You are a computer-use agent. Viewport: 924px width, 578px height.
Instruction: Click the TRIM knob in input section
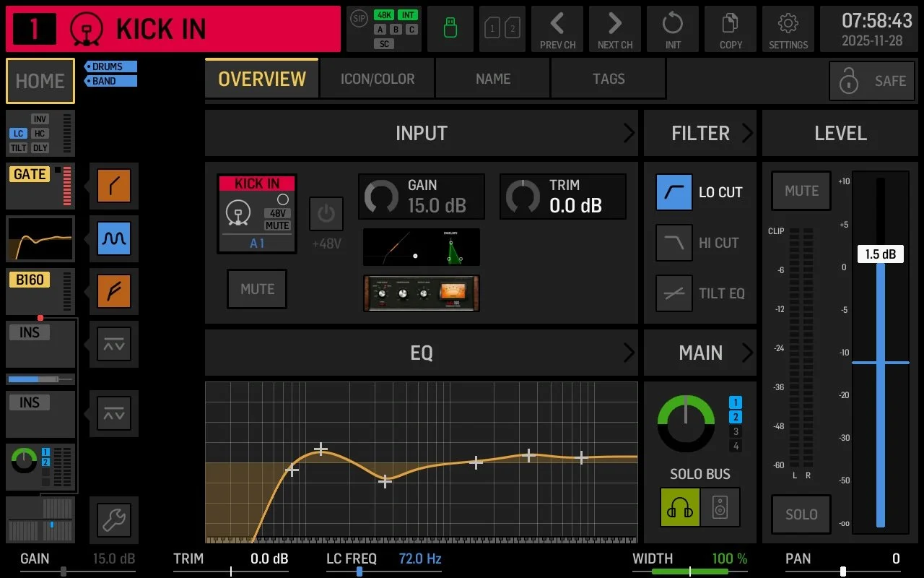(523, 197)
